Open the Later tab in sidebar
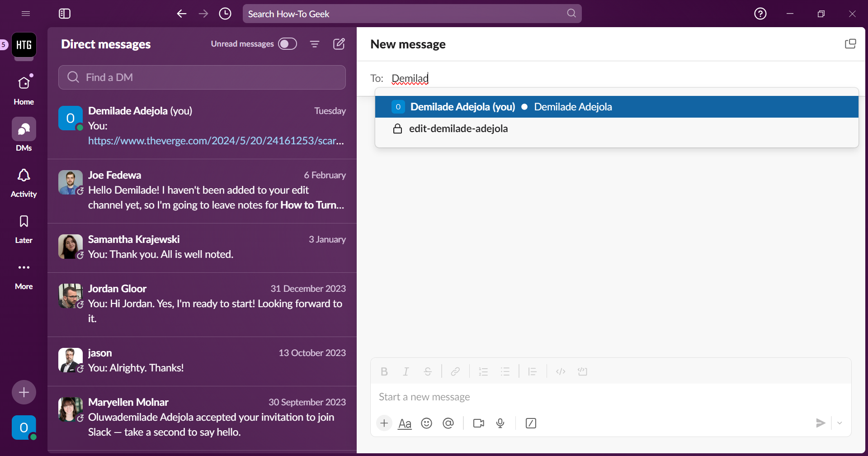868x456 pixels. [x=24, y=228]
